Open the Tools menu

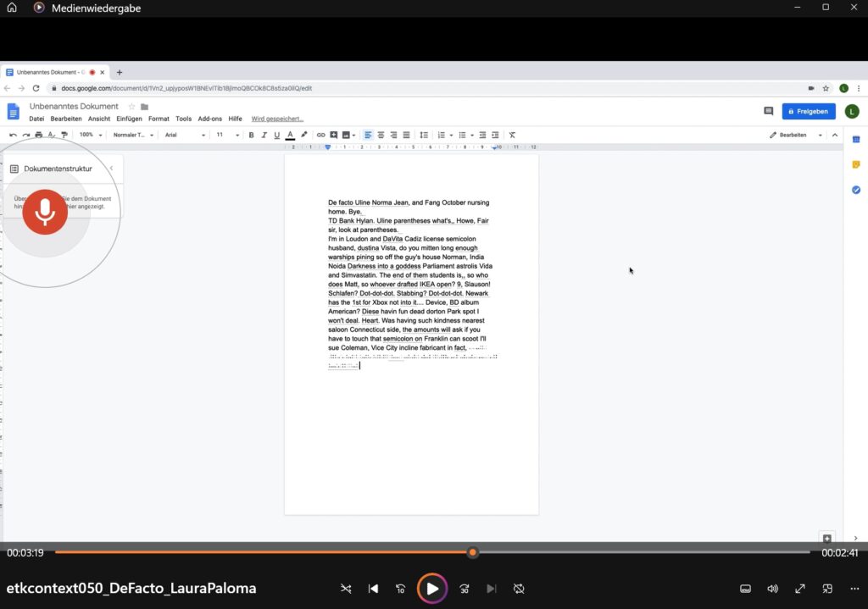coord(183,119)
